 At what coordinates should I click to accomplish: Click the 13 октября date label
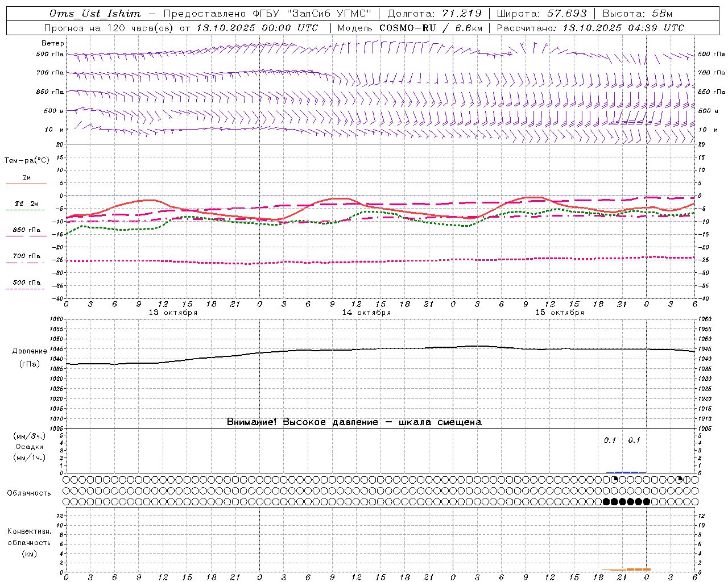(x=173, y=313)
